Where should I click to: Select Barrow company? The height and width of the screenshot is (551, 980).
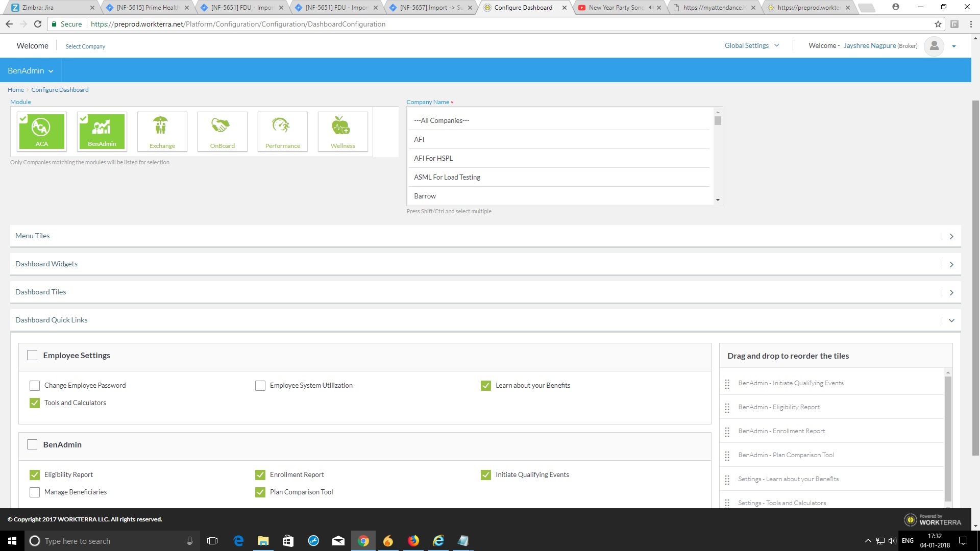[559, 196]
